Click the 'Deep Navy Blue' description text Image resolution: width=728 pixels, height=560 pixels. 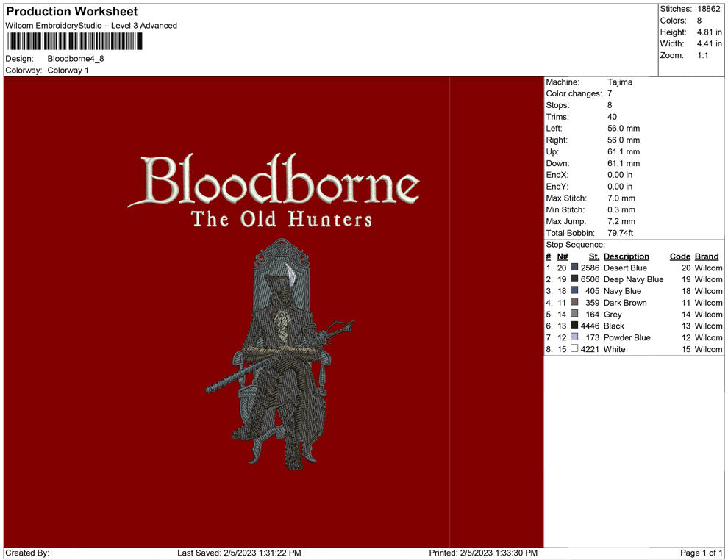(x=634, y=279)
